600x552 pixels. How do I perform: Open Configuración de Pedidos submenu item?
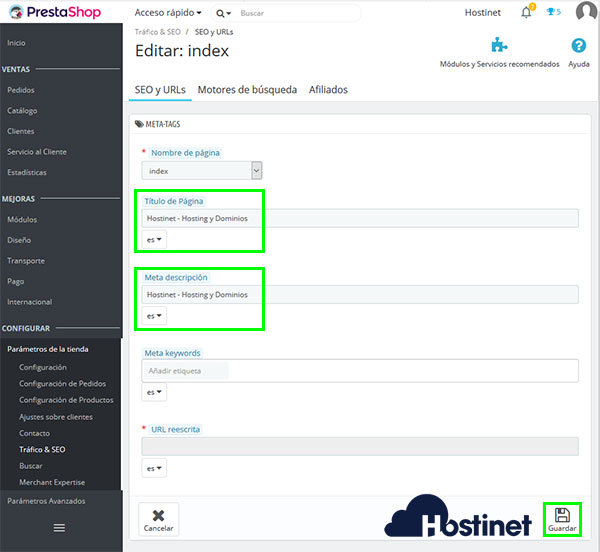(63, 384)
